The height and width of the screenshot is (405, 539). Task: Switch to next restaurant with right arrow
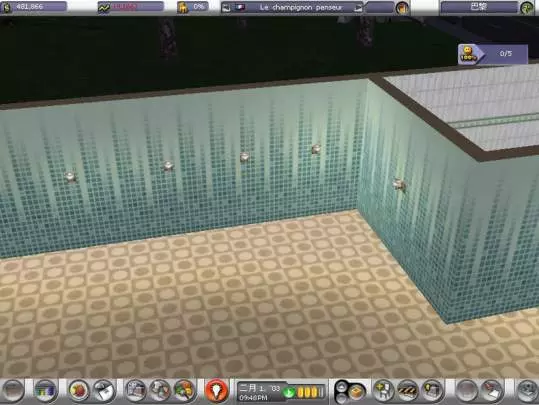click(358, 8)
